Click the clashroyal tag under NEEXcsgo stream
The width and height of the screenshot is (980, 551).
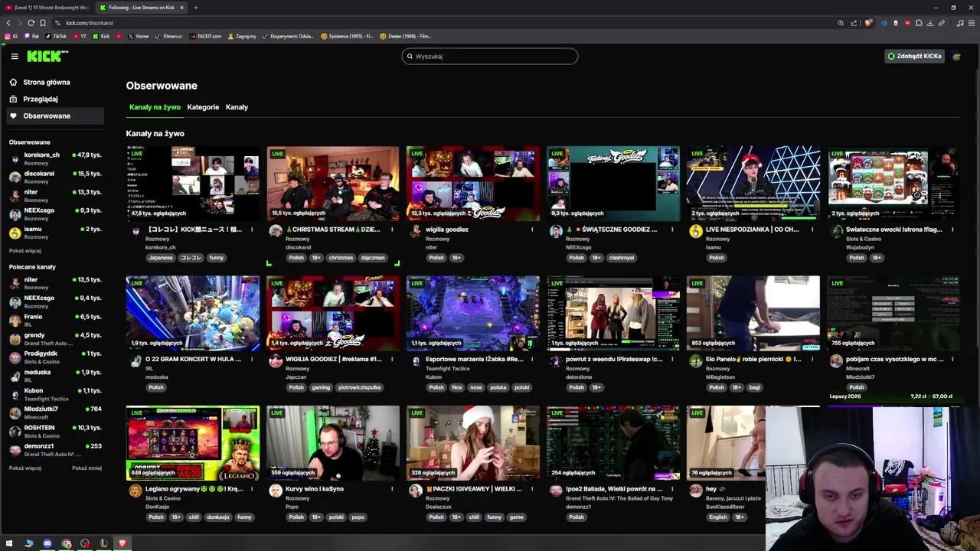[x=622, y=258]
